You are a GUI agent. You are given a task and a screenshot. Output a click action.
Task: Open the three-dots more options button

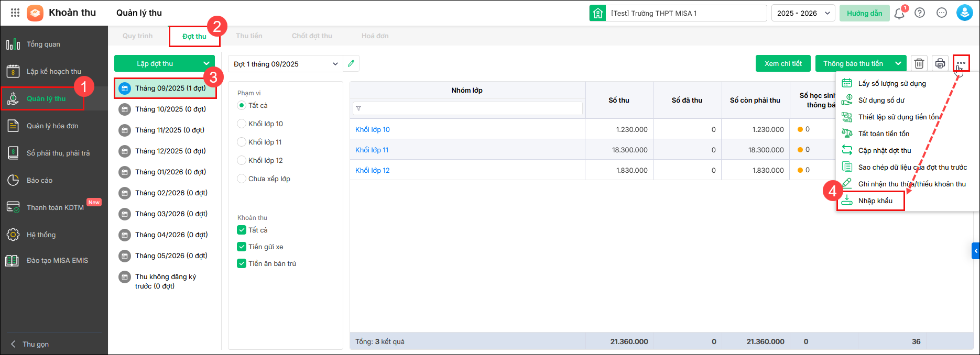(961, 63)
